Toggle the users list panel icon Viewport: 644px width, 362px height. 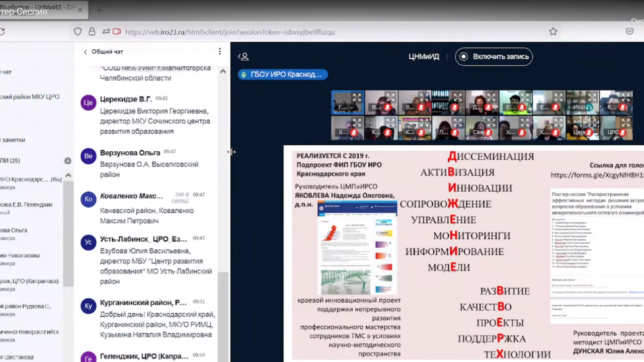click(x=244, y=57)
